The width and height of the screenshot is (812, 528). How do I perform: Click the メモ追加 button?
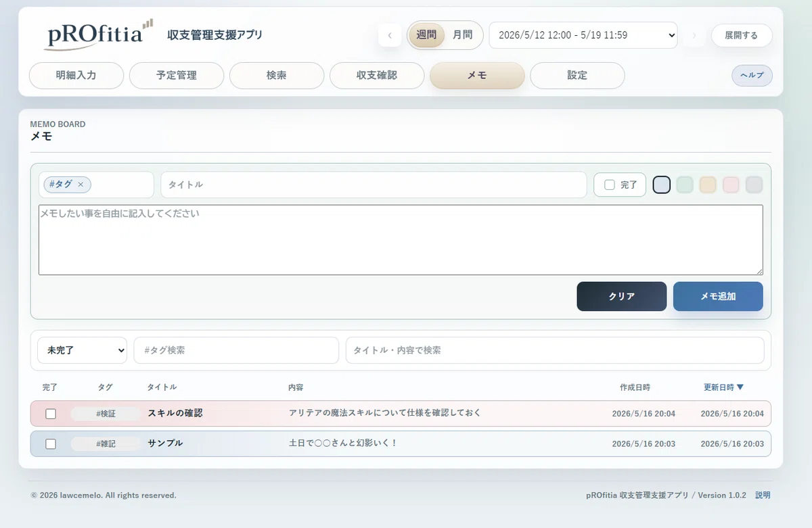(718, 296)
